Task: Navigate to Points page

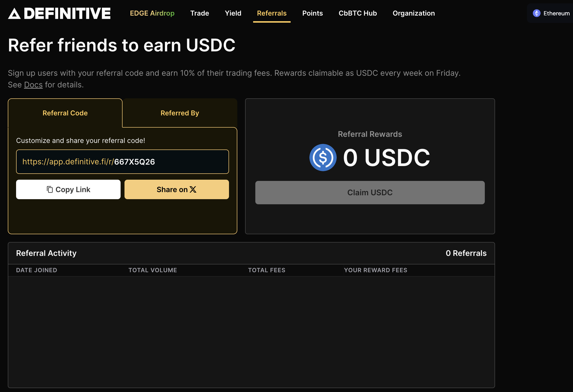Action: click(x=312, y=13)
